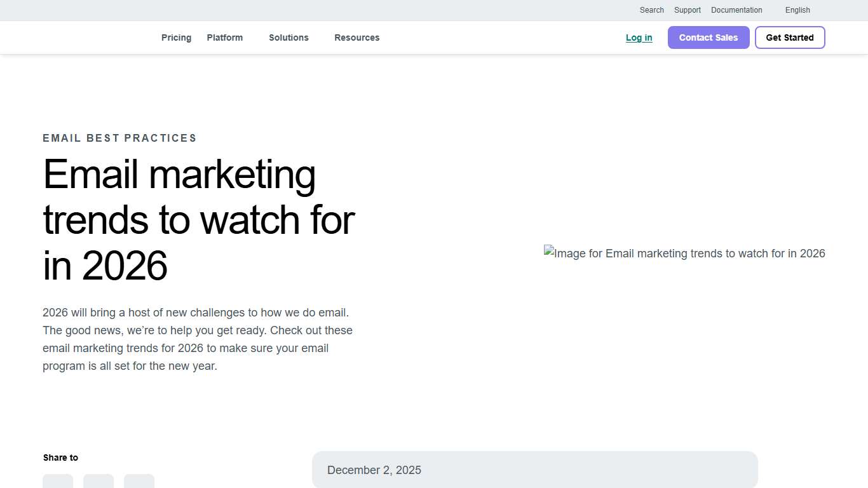
Task: Select Pricing in the navigation bar
Action: click(176, 37)
